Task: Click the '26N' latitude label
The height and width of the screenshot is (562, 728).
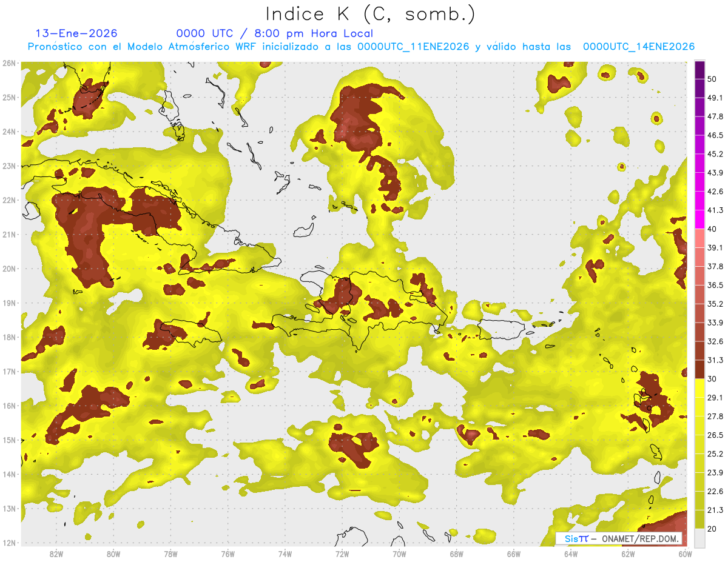Action: (x=9, y=63)
